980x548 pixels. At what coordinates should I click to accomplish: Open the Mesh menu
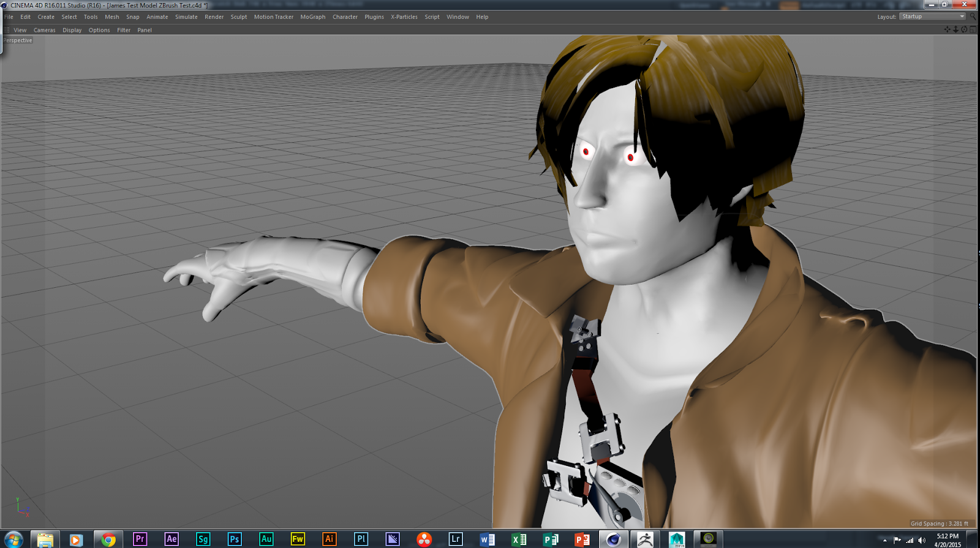[112, 17]
